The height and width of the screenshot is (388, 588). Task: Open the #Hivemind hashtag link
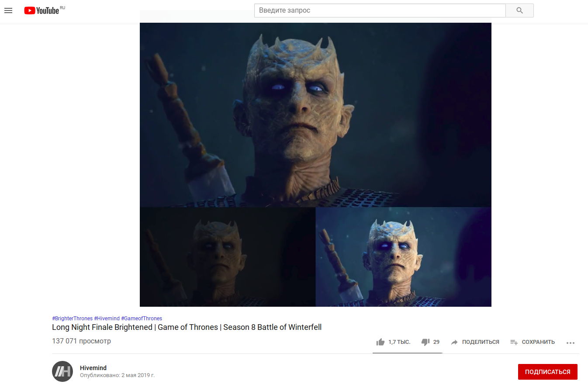pyautogui.click(x=107, y=319)
